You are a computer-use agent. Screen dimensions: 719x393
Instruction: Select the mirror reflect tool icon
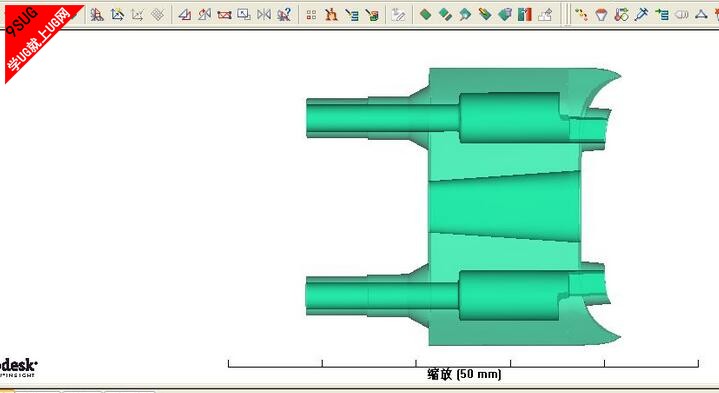point(264,15)
